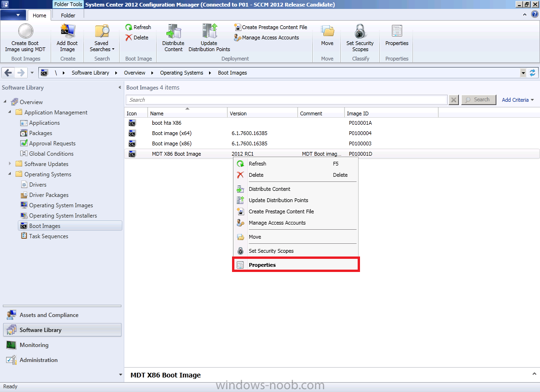Choose Refresh from the context menu

295,164
